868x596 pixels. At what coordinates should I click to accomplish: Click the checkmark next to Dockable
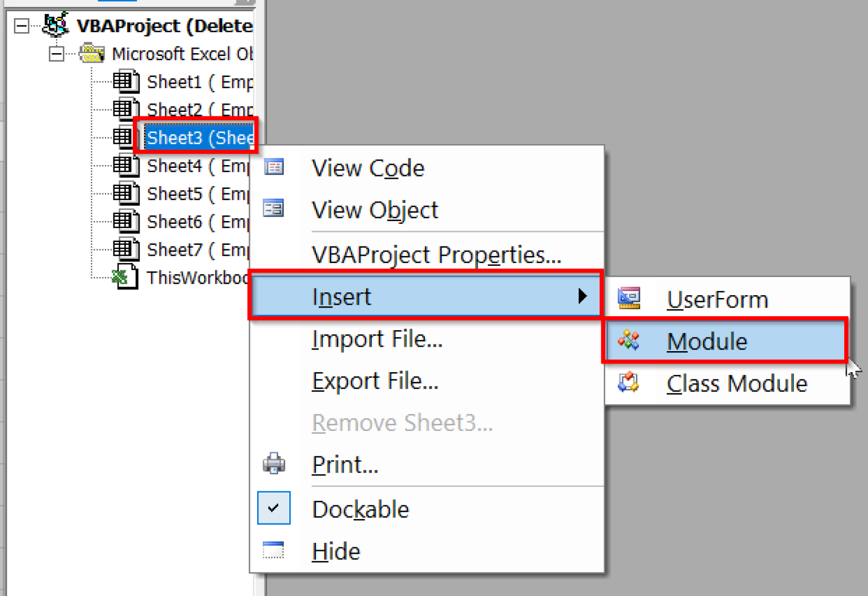274,508
